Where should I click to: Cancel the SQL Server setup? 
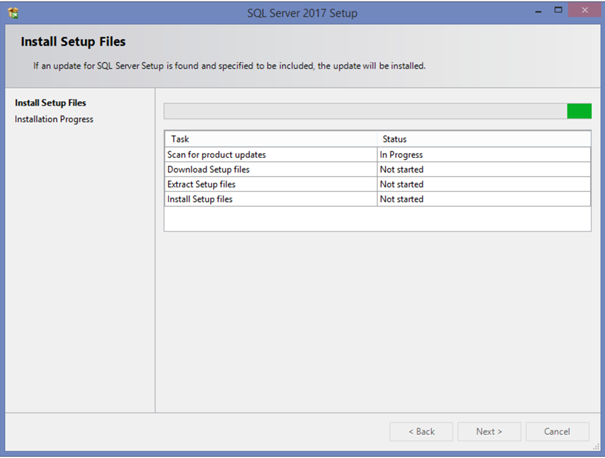click(x=557, y=431)
